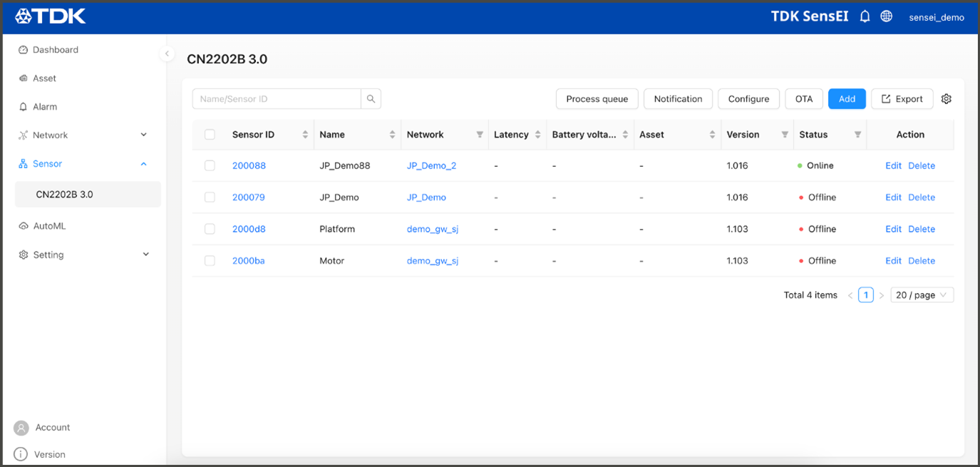The height and width of the screenshot is (467, 980).
Task: Click the Notification button
Action: [x=678, y=99]
